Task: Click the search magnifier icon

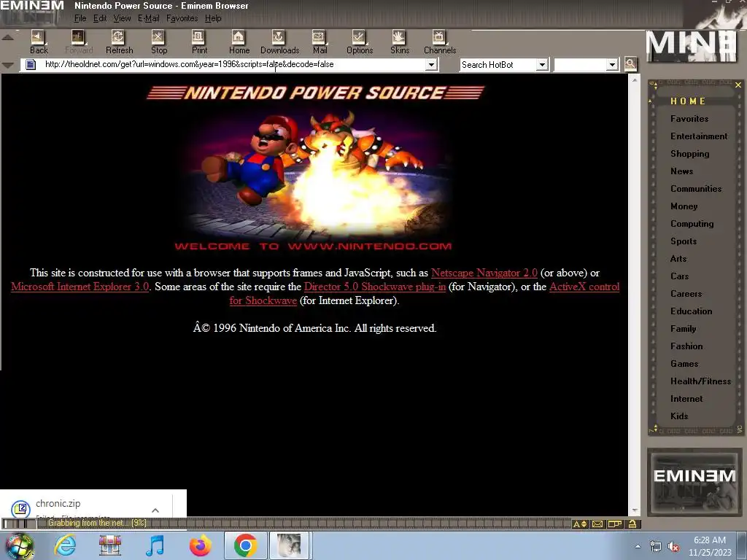Action: 630,64
